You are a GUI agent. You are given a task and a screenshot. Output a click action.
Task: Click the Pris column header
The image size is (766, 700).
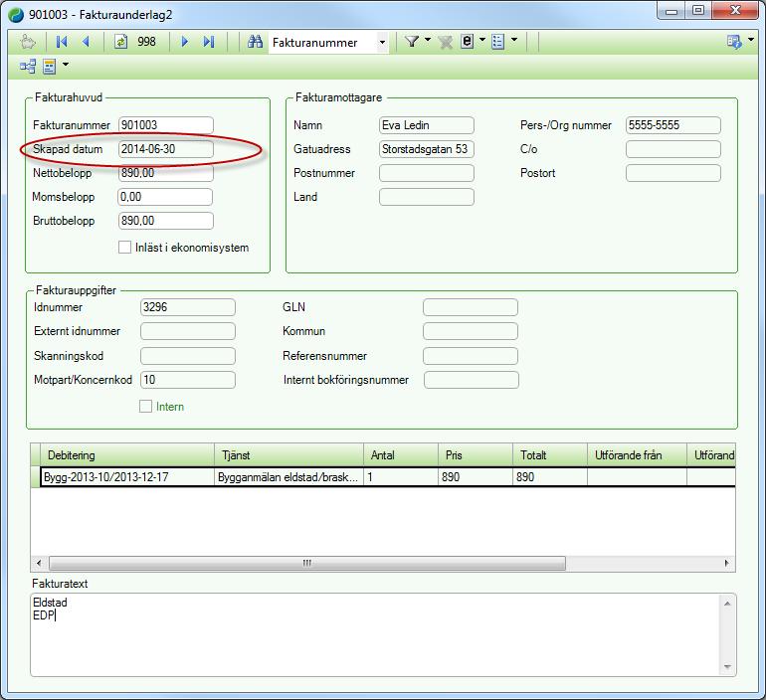pyautogui.click(x=476, y=455)
